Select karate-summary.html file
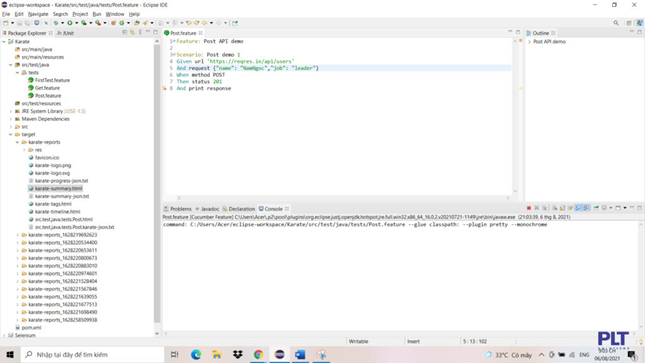The width and height of the screenshot is (645, 363). (55, 188)
